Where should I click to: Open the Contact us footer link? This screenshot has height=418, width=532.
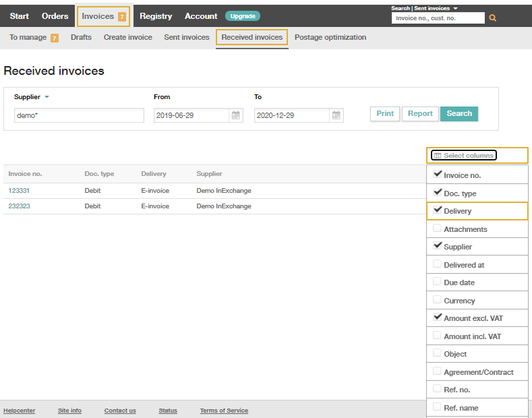(120, 411)
